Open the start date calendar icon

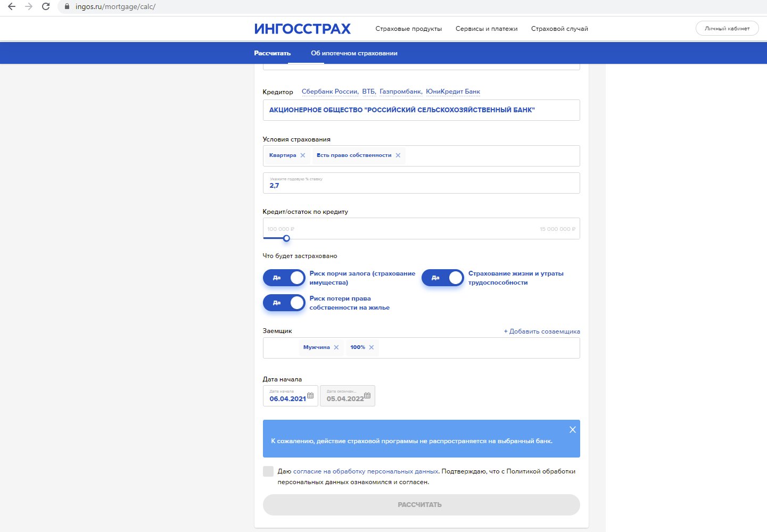310,395
